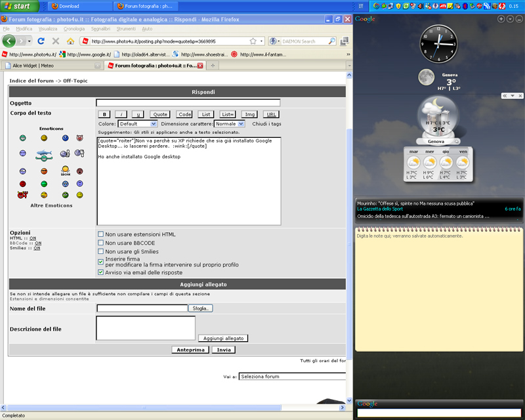Screen dimensions: 525x420
Task: Open back-forward history dropdown arrow
Action: 30,41
